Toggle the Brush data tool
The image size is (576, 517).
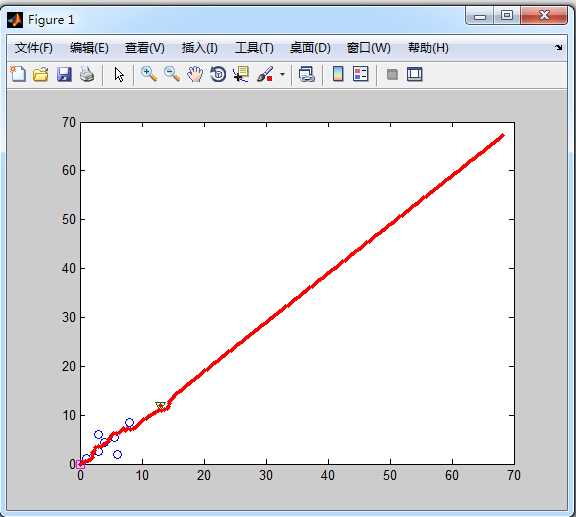(x=265, y=74)
